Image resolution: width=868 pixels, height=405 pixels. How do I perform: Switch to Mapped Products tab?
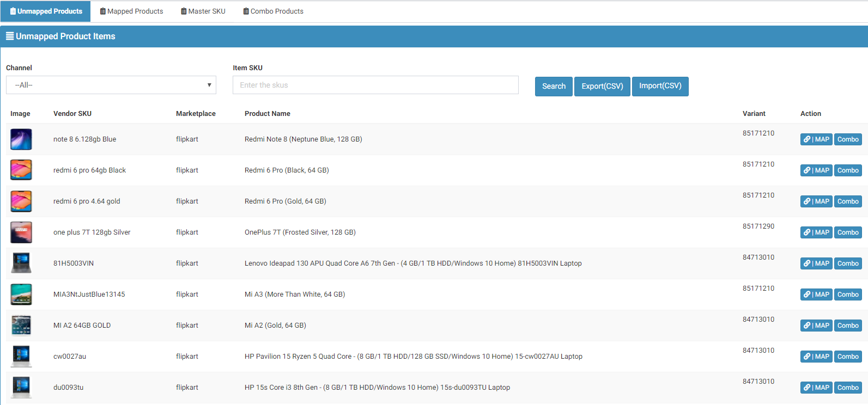[131, 11]
